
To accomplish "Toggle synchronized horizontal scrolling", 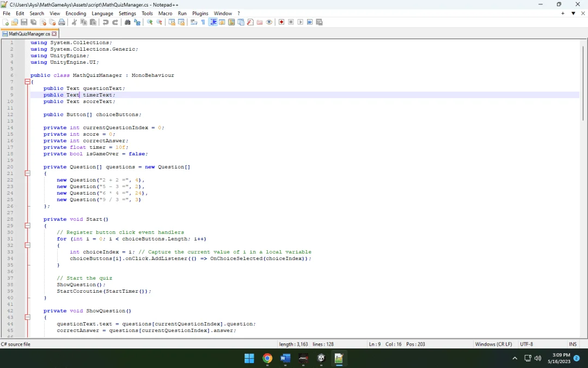I will click(181, 22).
